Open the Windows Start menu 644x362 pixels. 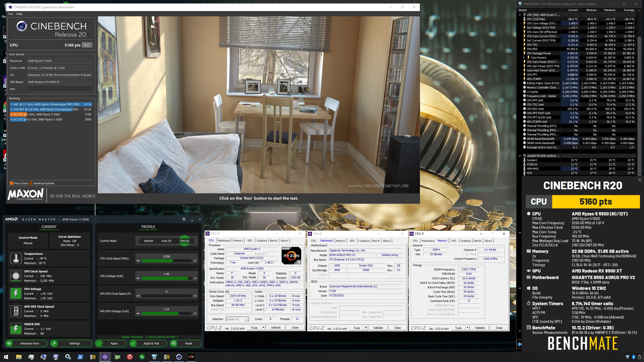click(x=6, y=357)
